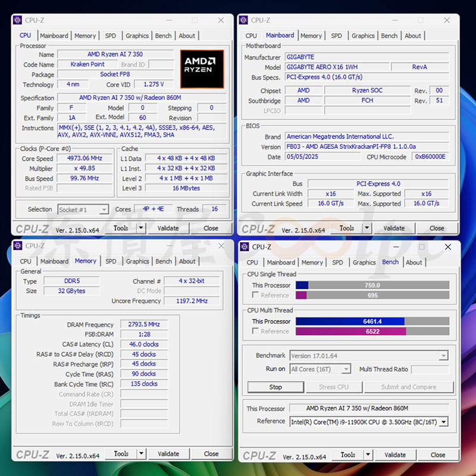Click the AMD Ryzen processor logo
This screenshot has height=476, width=476.
click(202, 69)
